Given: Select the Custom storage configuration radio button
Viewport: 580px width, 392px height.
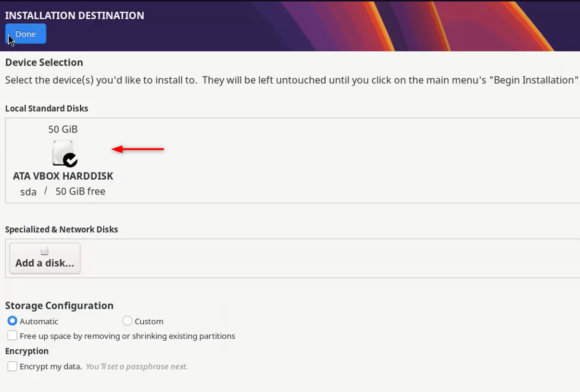Looking at the screenshot, I should 127,321.
